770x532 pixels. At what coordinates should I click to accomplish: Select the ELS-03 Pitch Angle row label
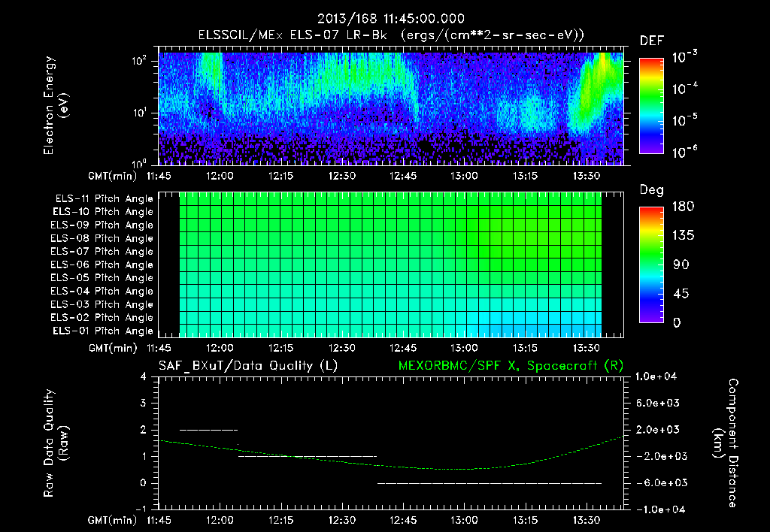pos(102,305)
